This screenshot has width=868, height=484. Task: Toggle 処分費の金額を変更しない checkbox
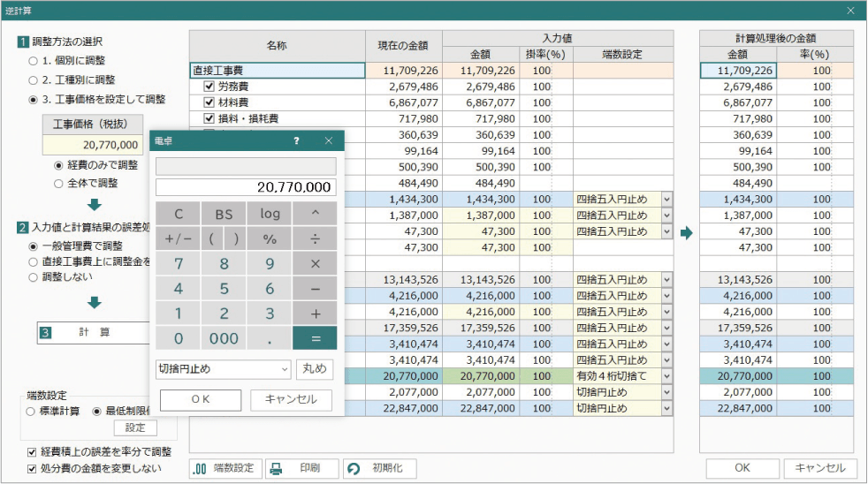point(32,469)
